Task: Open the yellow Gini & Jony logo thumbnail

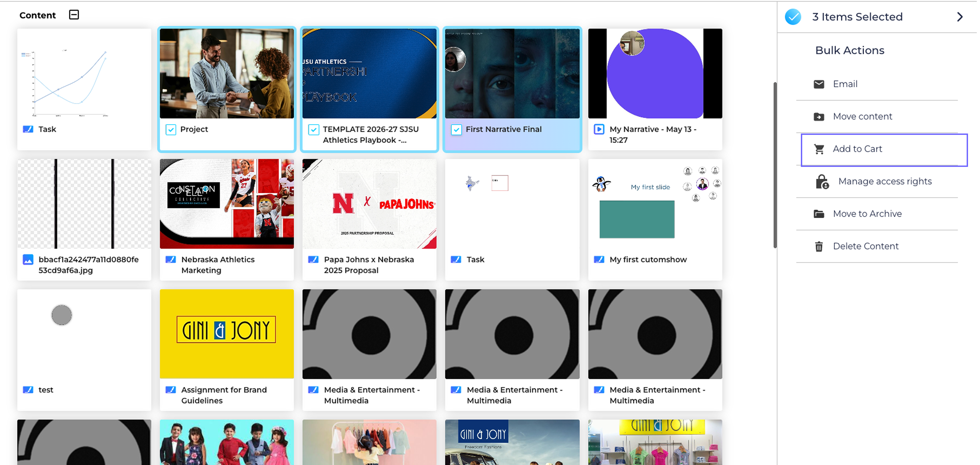Action: click(227, 334)
